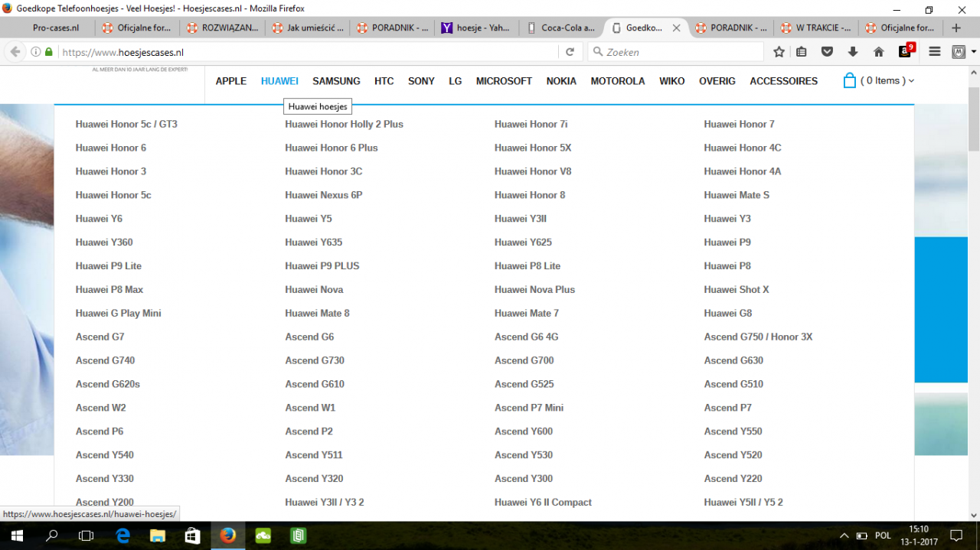Open Huawei G Play Mini link
Screen dimensions: 980x550
[x=118, y=314]
